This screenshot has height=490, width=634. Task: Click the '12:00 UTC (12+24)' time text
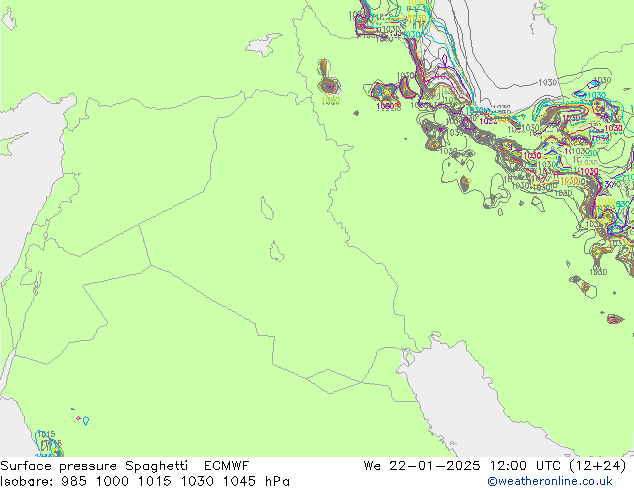558,466
